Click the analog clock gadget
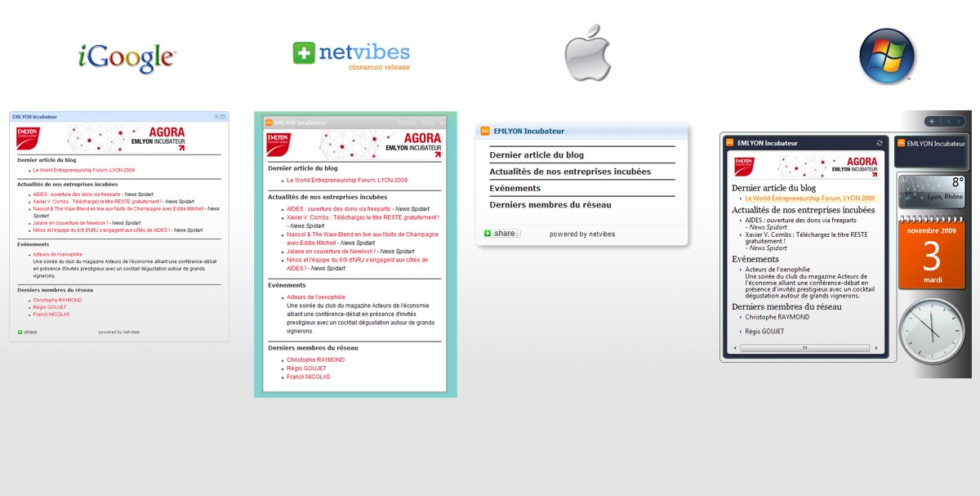980x496 pixels. point(931,331)
